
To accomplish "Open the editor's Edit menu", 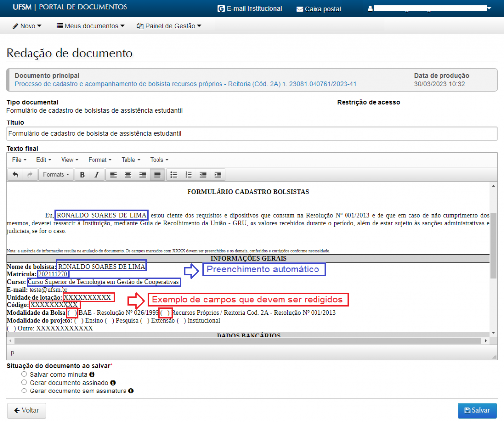I will 43,160.
